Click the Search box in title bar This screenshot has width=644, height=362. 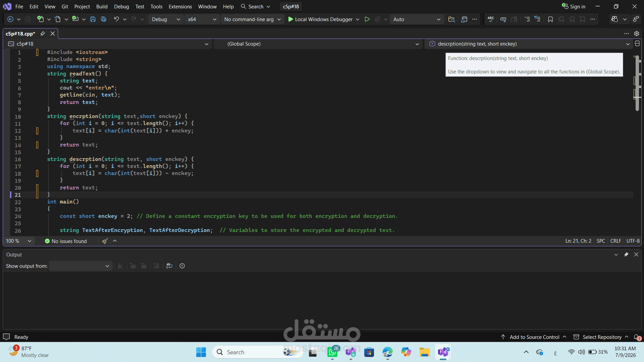256,7
